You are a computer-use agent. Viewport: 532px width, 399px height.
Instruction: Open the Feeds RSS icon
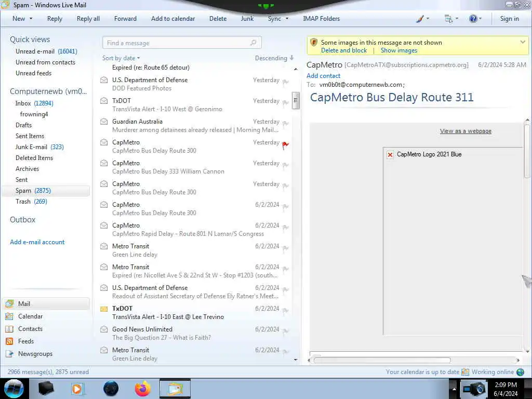click(x=9, y=341)
